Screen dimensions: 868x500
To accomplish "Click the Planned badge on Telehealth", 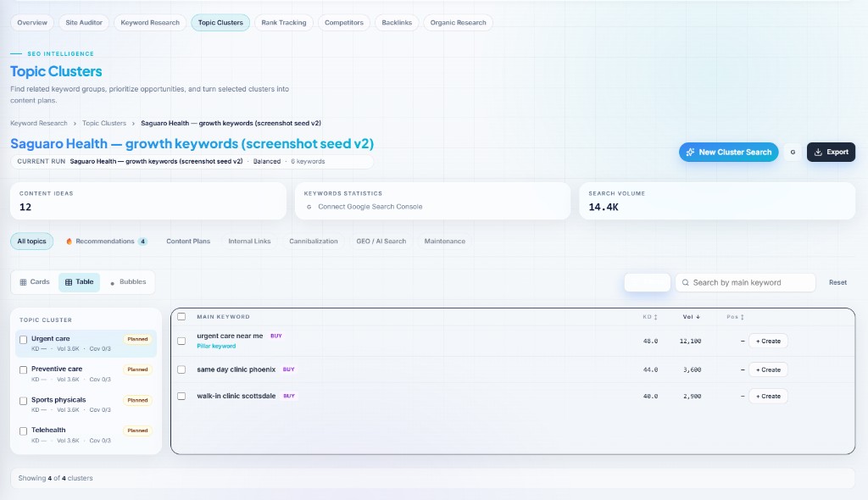I will tap(138, 431).
